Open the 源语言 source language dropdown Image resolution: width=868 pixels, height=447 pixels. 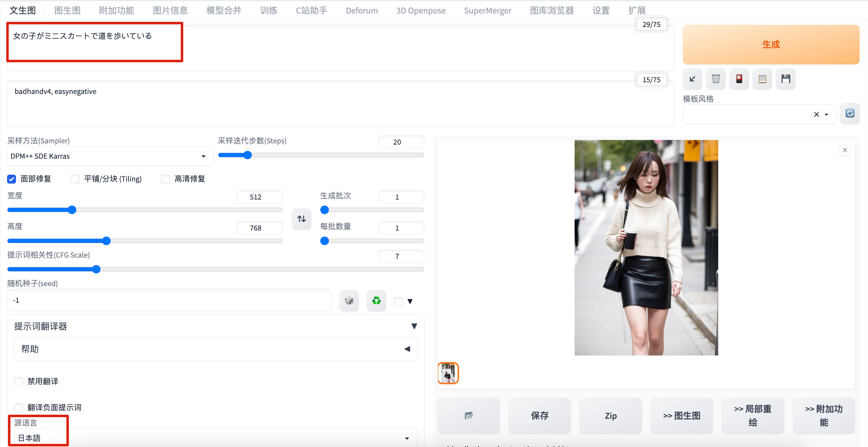coord(216,438)
